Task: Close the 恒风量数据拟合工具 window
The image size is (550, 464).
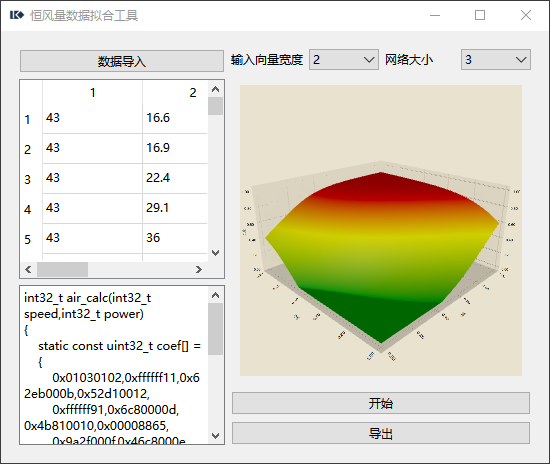Action: (x=526, y=15)
